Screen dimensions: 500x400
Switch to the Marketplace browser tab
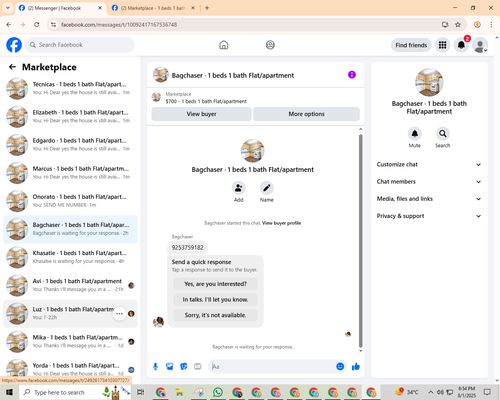[x=153, y=8]
